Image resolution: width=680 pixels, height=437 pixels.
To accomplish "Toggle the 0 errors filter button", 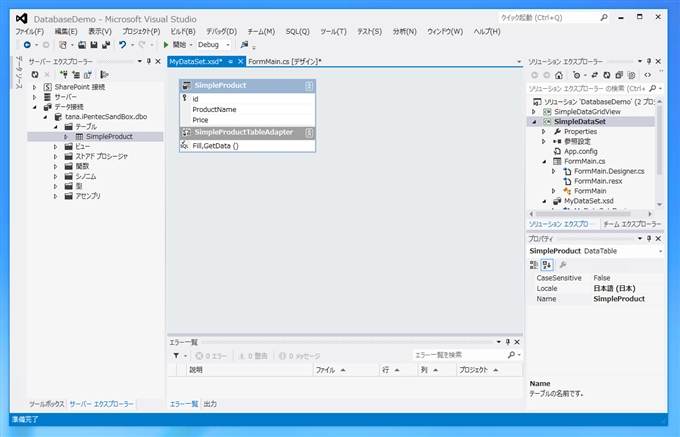I will [211, 356].
